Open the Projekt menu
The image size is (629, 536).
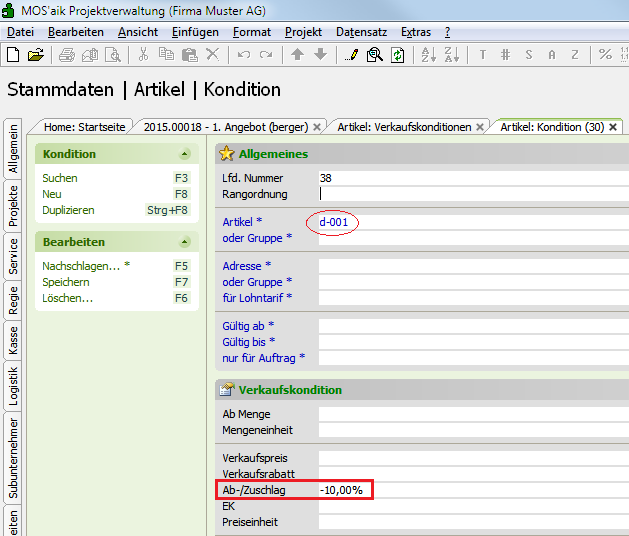[303, 32]
